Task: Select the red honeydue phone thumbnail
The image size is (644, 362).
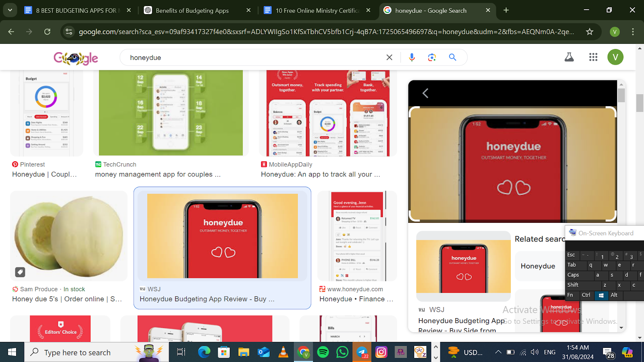Action: 222,236
